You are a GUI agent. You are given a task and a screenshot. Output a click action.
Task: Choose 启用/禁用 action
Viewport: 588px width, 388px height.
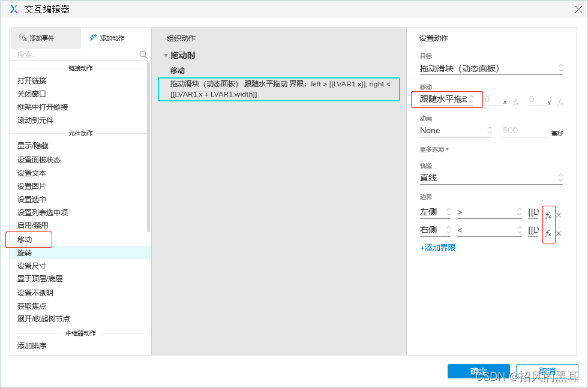coord(33,225)
